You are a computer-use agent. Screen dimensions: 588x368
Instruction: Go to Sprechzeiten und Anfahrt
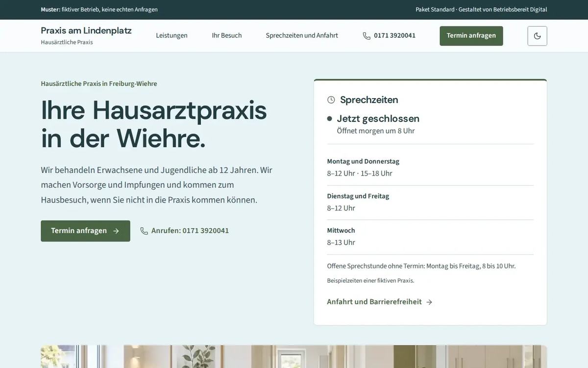pyautogui.click(x=302, y=35)
